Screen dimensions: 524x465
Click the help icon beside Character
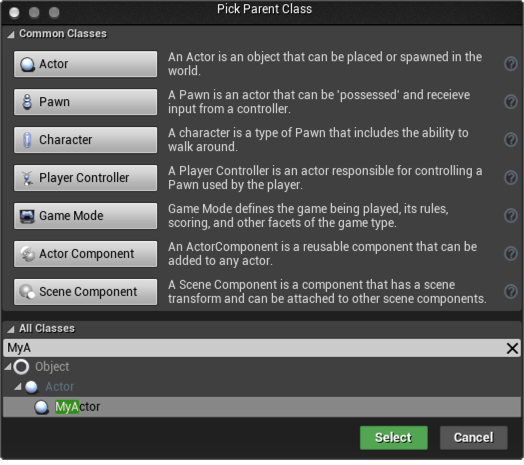(x=511, y=139)
